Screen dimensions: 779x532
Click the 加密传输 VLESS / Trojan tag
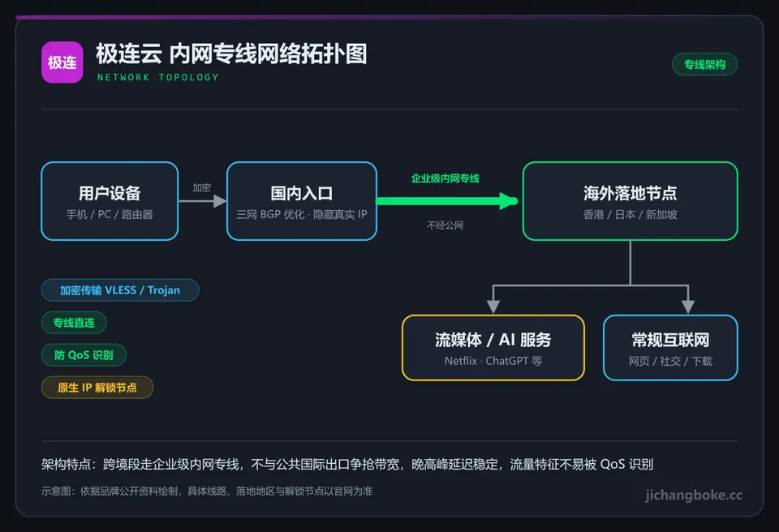120,290
